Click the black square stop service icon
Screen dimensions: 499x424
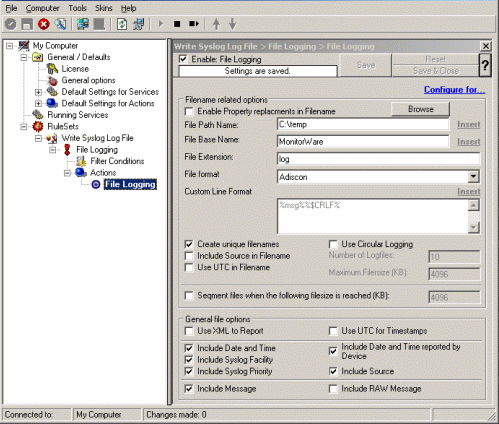tap(177, 24)
